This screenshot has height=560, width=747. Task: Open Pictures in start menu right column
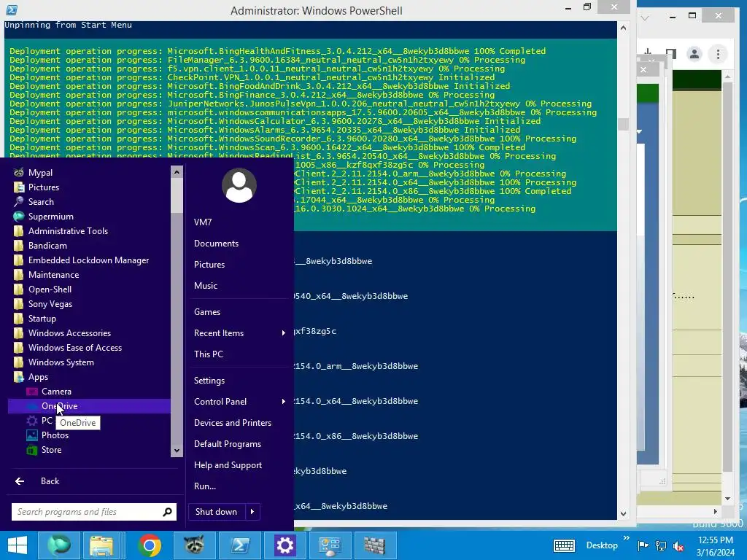(209, 264)
